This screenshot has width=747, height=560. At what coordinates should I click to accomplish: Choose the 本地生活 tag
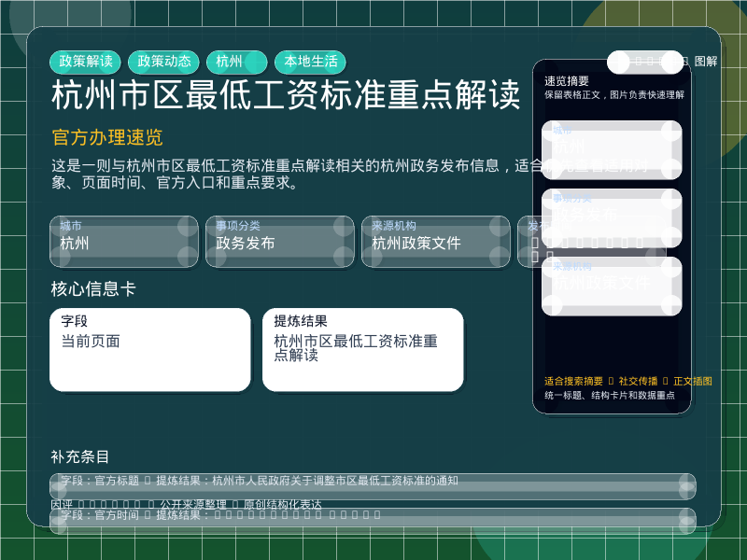(311, 62)
